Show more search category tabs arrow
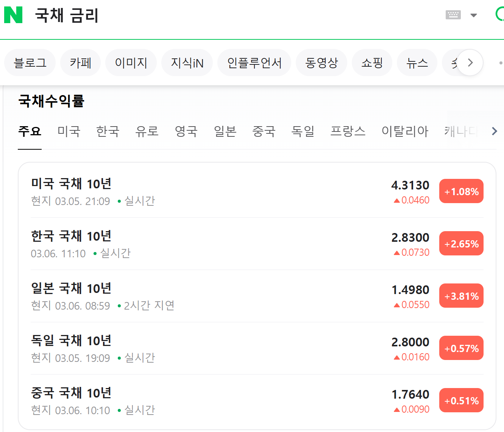The height and width of the screenshot is (432, 504). click(x=470, y=63)
